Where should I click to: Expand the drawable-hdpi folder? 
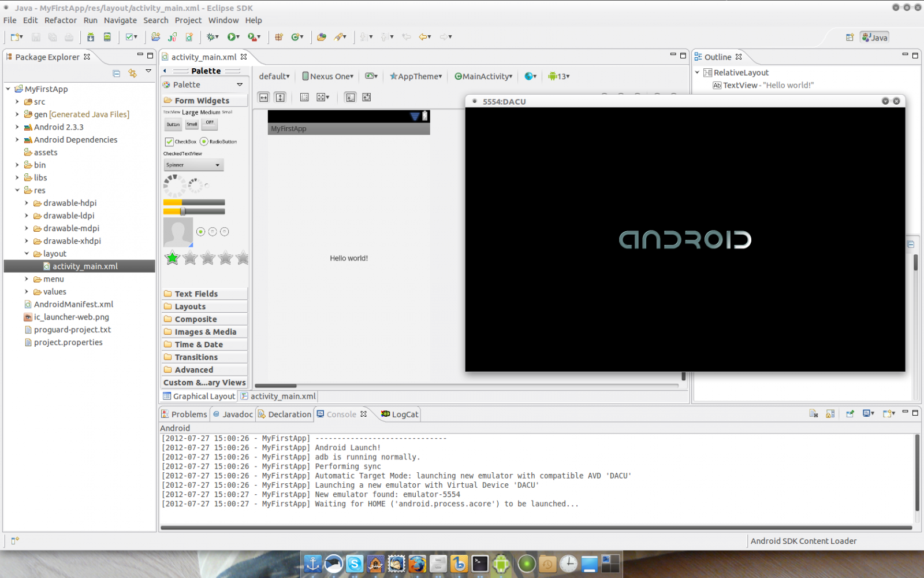[27, 203]
